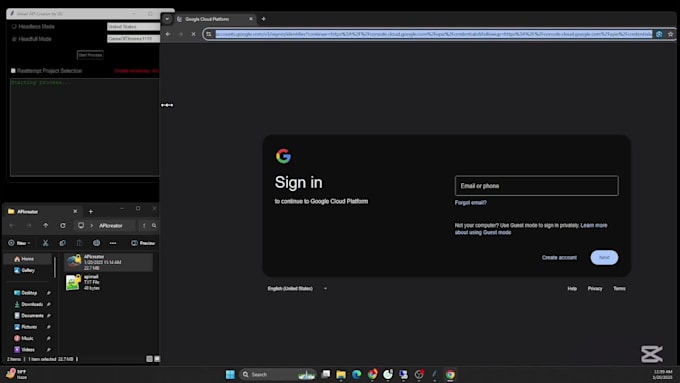This screenshot has width=680, height=383.
Task: Close the APIcreator File Explorer tab
Action: coord(75,211)
